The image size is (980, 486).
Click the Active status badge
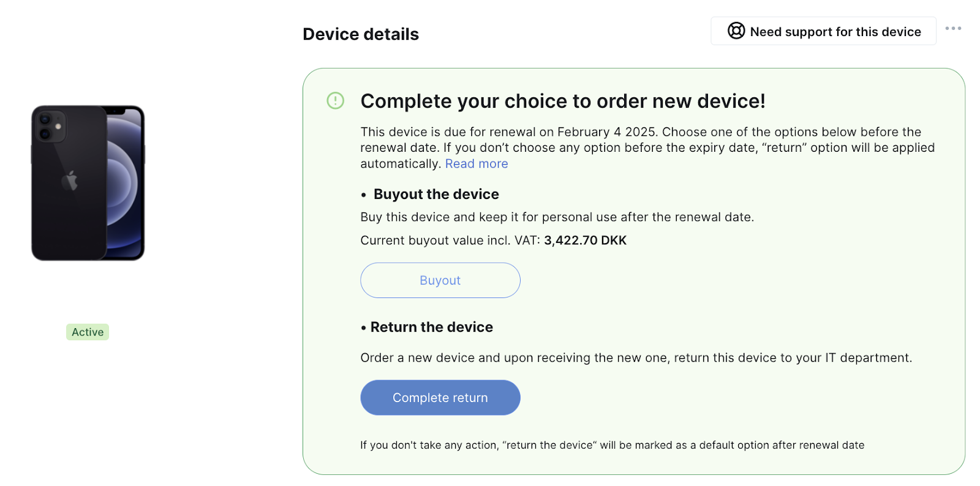tap(88, 332)
